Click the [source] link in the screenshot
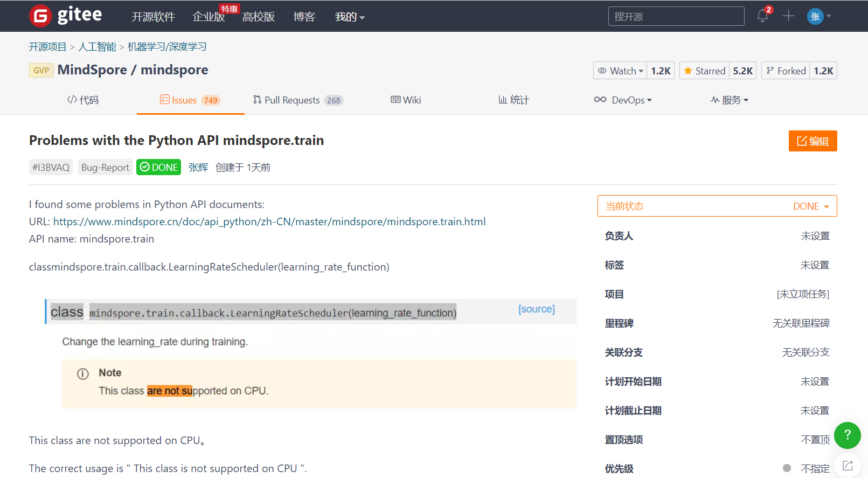Screen dimensions: 868x478 click(537, 309)
